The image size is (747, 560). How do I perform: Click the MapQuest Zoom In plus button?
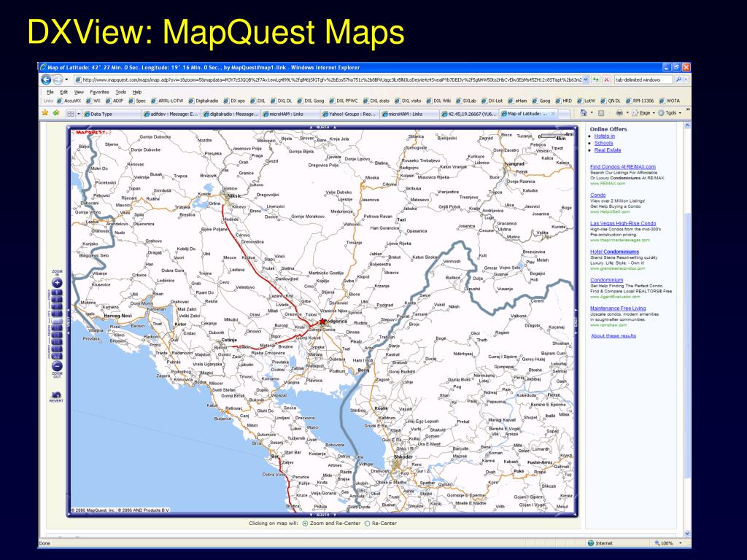point(57,283)
